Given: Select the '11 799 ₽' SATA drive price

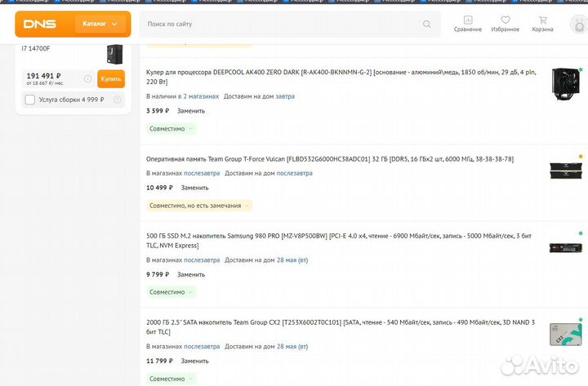Looking at the screenshot, I should pyautogui.click(x=159, y=362).
